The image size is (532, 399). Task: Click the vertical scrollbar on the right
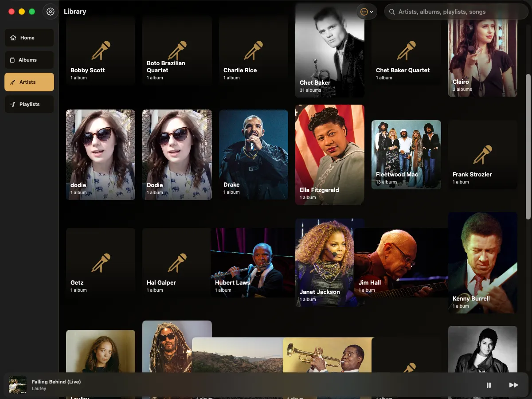[x=528, y=146]
